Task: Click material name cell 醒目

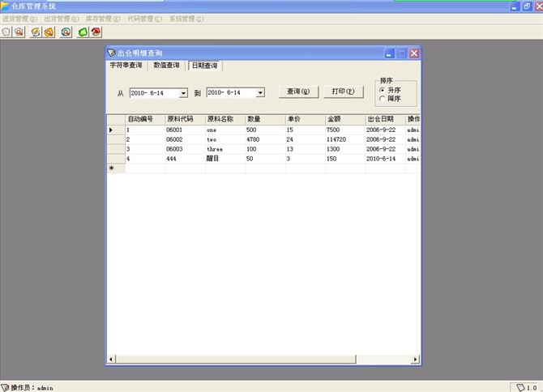Action: click(x=225, y=159)
